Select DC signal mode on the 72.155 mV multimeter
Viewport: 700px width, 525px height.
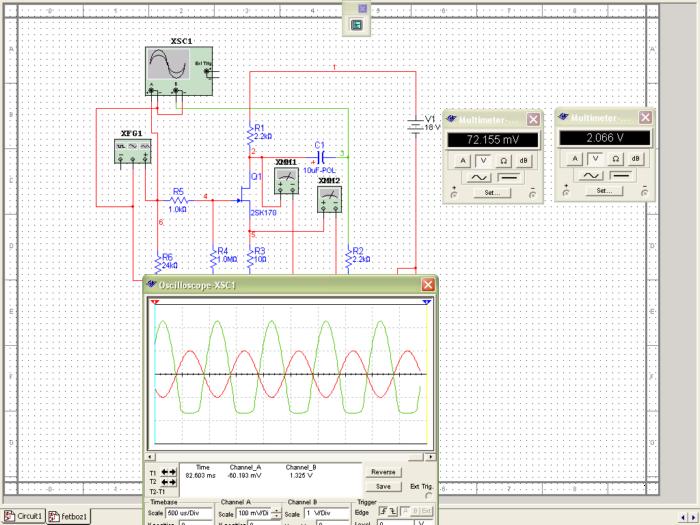point(508,178)
